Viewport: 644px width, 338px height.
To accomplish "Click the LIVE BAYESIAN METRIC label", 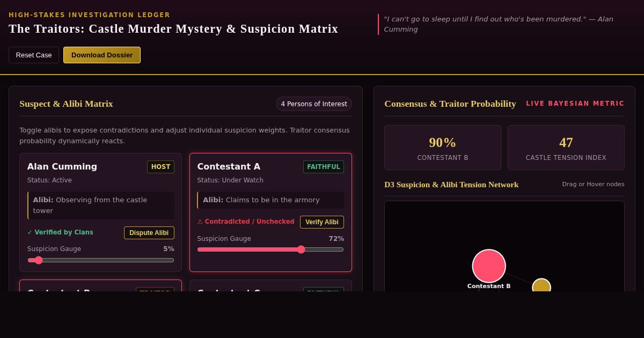I will point(575,104).
